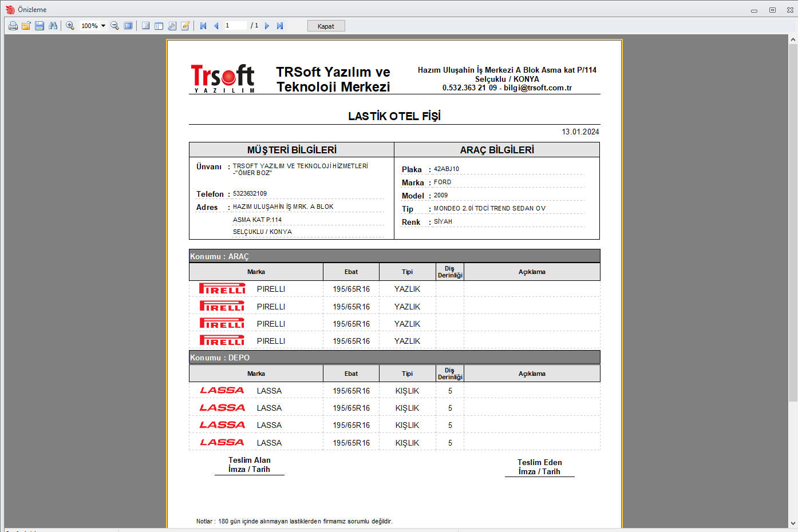Toggle the thumbnails panel icon

coord(159,26)
